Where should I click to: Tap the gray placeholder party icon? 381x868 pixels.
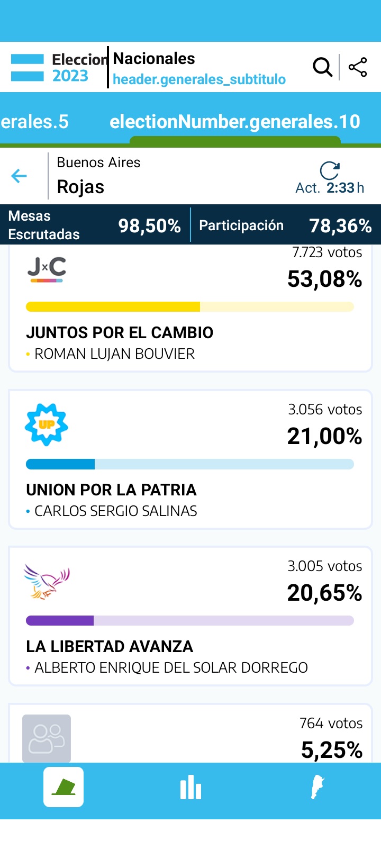tap(47, 738)
